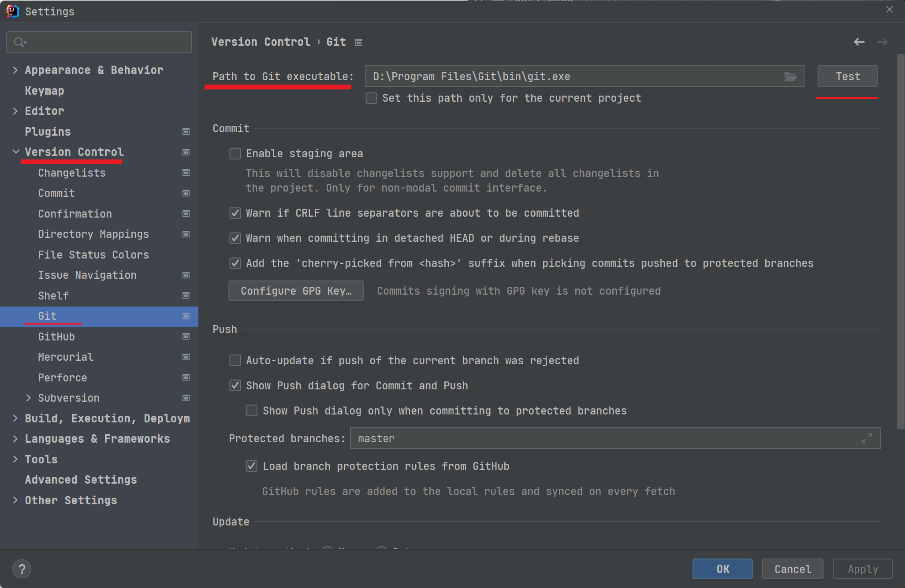905x588 pixels.
Task: Click the browse folder icon in Git path
Action: (x=790, y=77)
